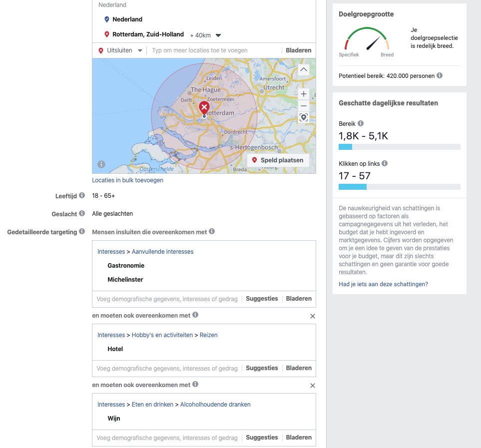Click the Gedetailleerde targeting info icon
481x448 pixels.
[x=82, y=232]
